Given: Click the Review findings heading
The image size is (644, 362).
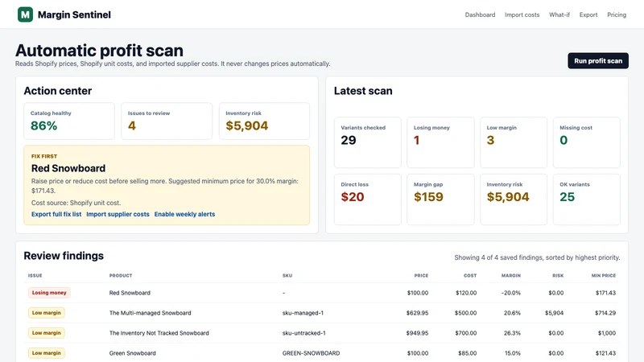Looking at the screenshot, I should point(64,256).
